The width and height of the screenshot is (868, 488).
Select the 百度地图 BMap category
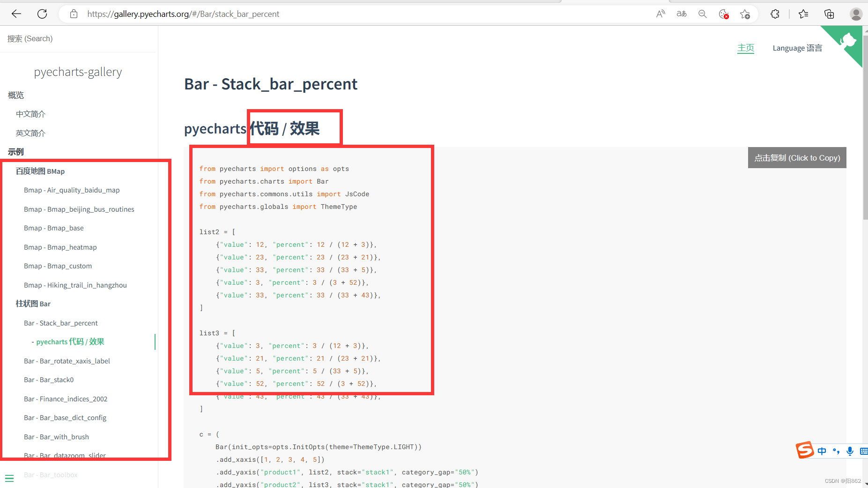click(40, 171)
